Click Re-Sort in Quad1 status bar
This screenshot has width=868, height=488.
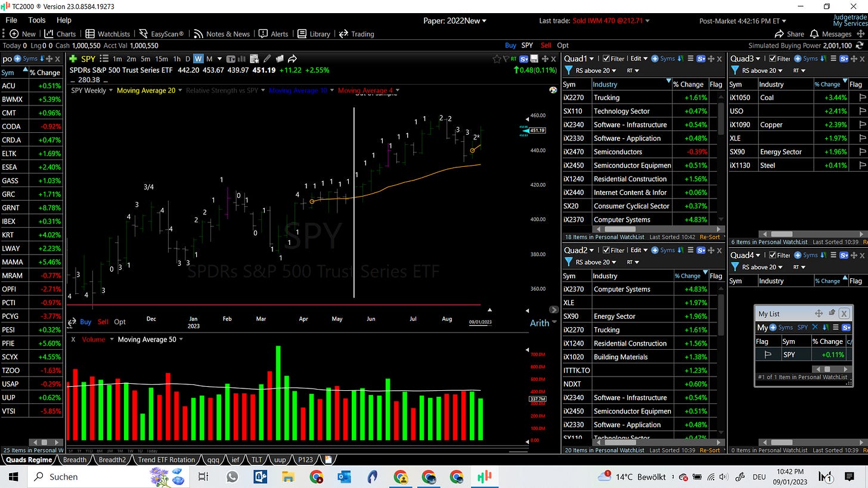pyautogui.click(x=709, y=237)
